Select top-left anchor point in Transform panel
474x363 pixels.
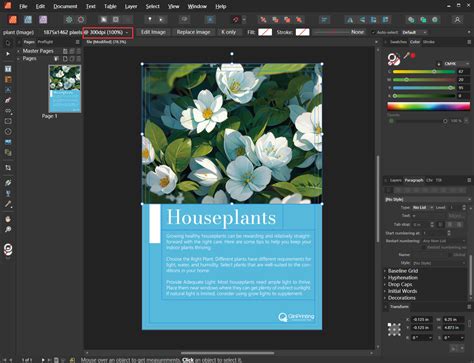[x=389, y=324]
